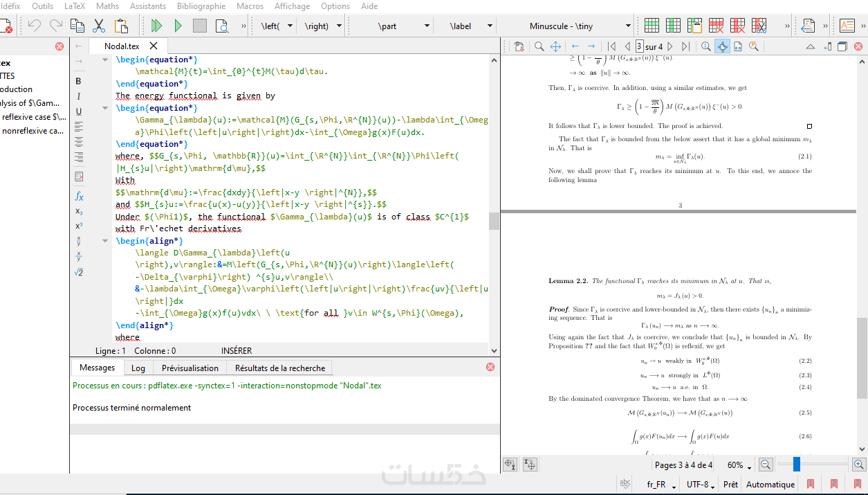Open the View PDF magnifier icon
The width and height of the screenshot is (868, 495).
coord(221,26)
